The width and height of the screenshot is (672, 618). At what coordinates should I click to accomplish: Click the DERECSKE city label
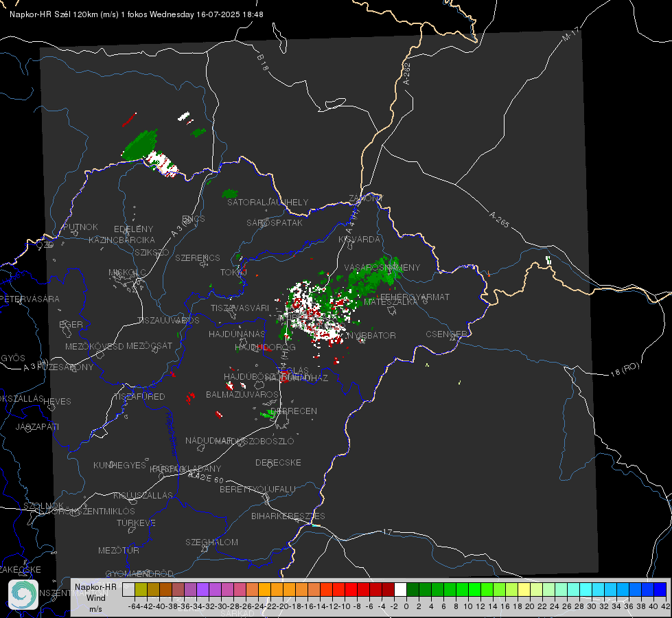point(278,462)
